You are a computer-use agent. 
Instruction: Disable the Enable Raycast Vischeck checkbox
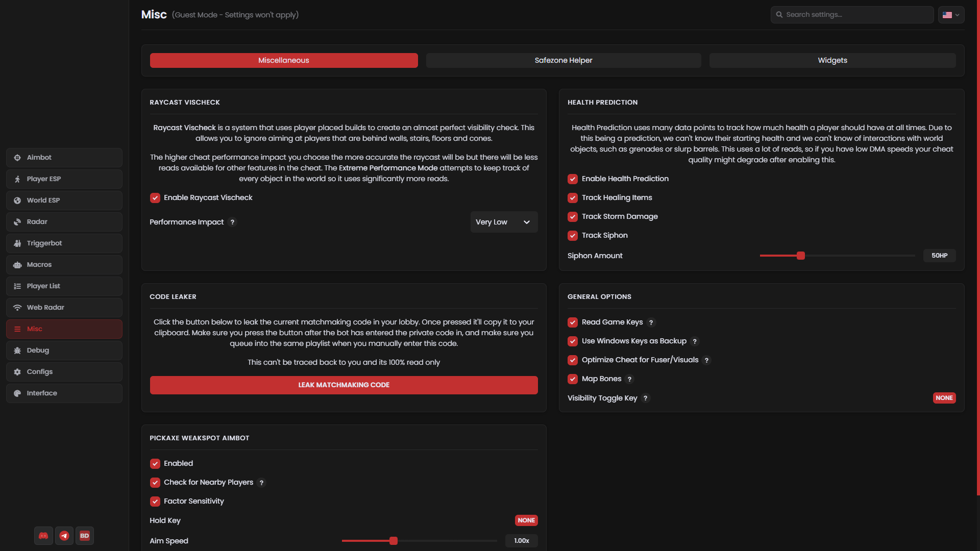155,198
